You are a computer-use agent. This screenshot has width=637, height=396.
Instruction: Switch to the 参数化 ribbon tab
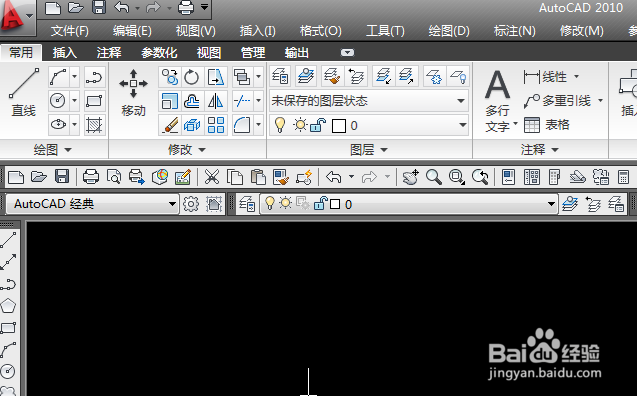tap(159, 52)
